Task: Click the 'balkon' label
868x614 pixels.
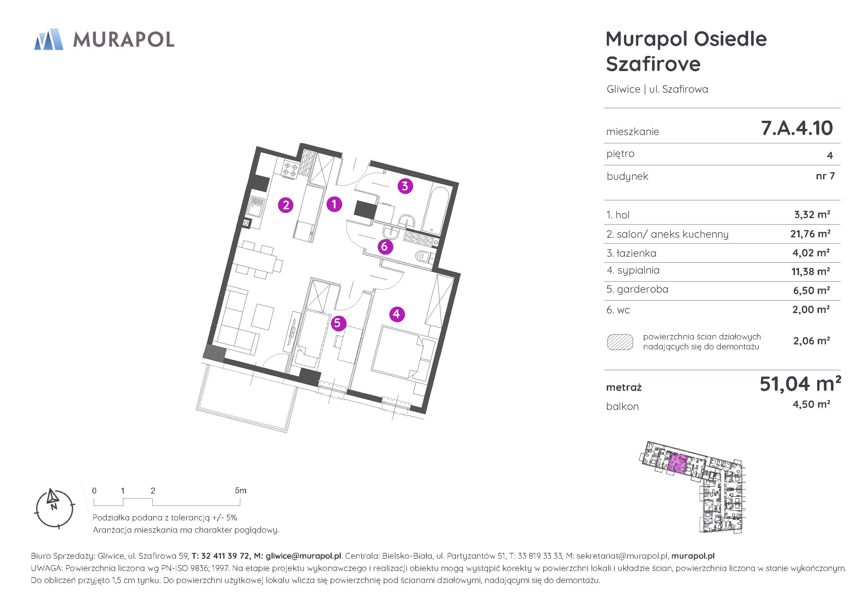Action: (x=622, y=407)
